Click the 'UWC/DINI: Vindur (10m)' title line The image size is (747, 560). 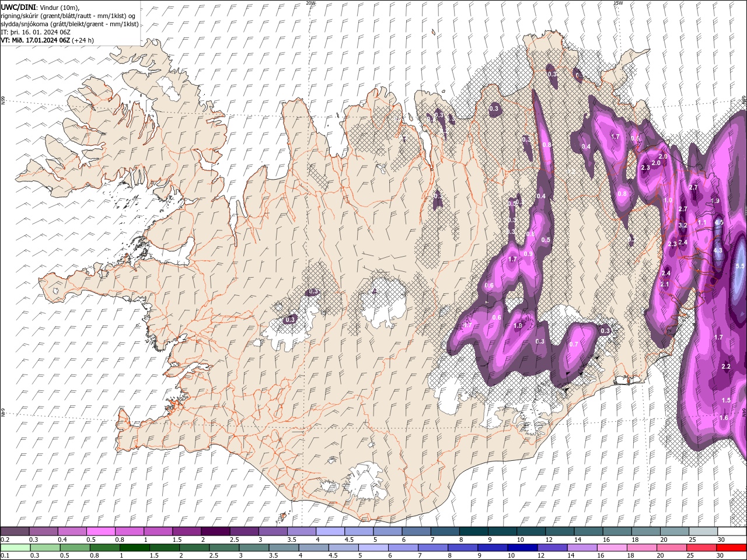(40, 7)
